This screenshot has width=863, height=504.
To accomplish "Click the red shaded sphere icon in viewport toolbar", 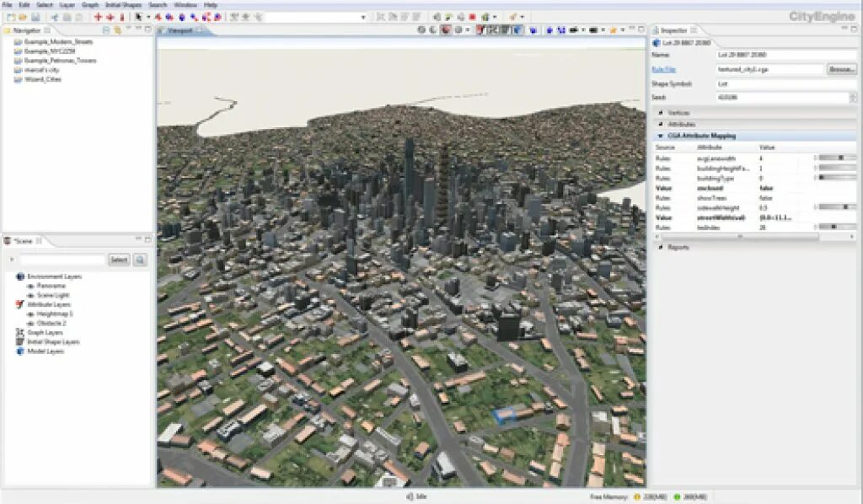I will 446,30.
